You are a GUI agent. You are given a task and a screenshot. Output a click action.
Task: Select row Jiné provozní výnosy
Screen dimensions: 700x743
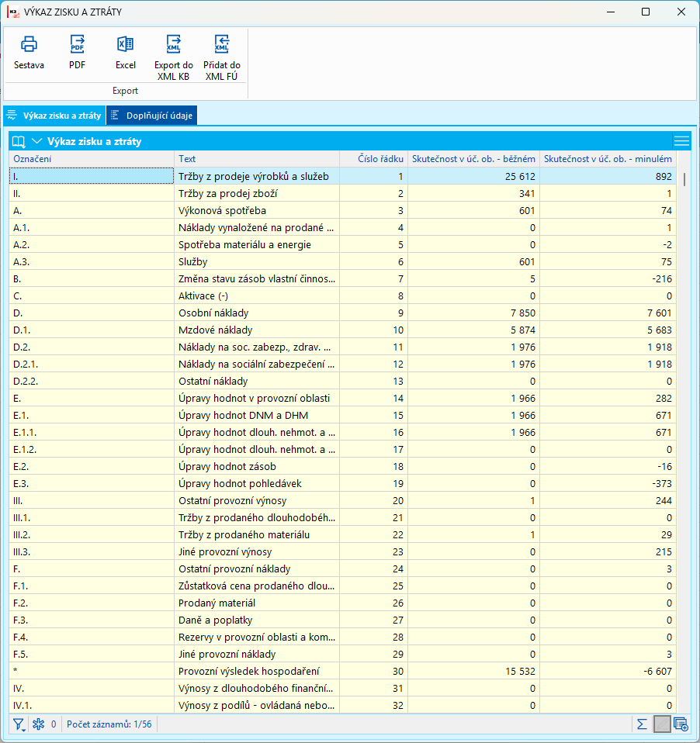click(x=342, y=551)
